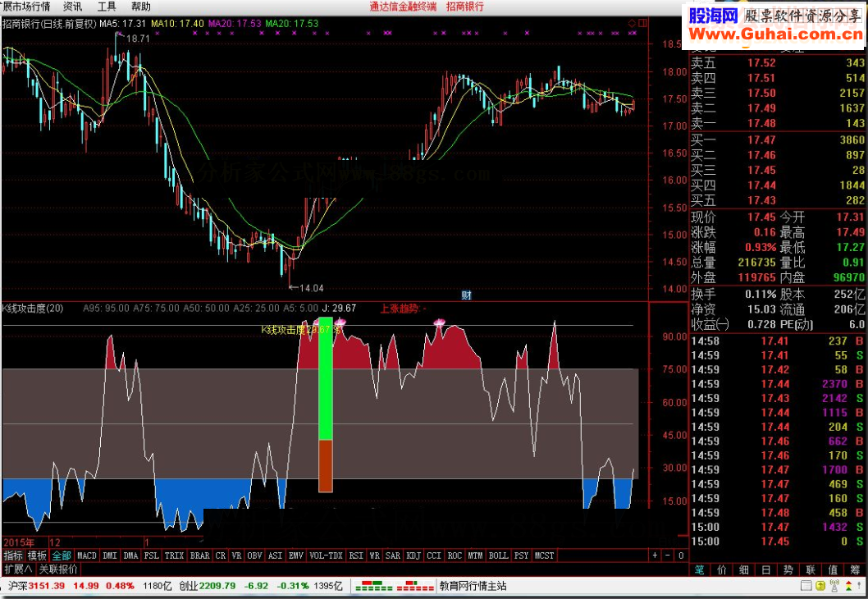This screenshot has height=599, width=868.
Task: Click the 卖一 price 17.48
Action: coord(761,123)
